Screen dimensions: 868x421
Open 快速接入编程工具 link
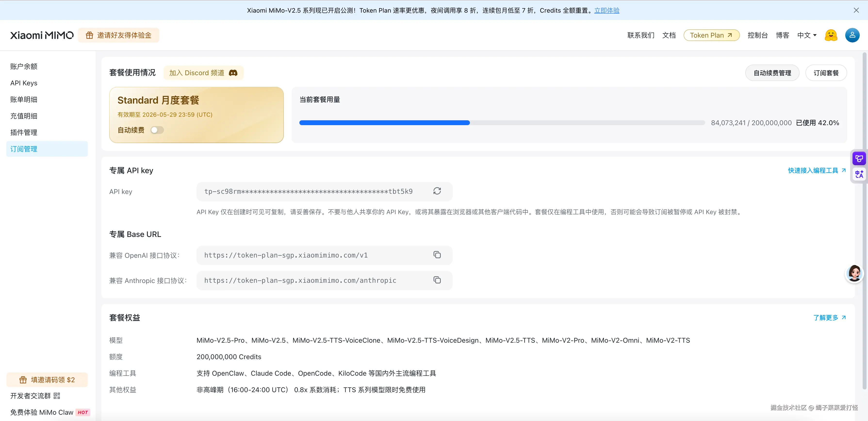[817, 170]
